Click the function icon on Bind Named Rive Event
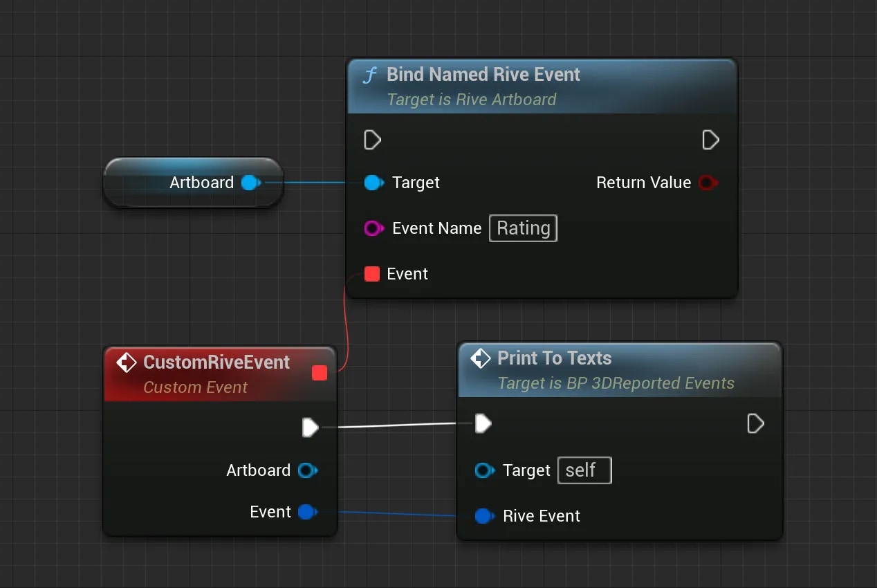The height and width of the screenshot is (588, 877). pyautogui.click(x=370, y=75)
